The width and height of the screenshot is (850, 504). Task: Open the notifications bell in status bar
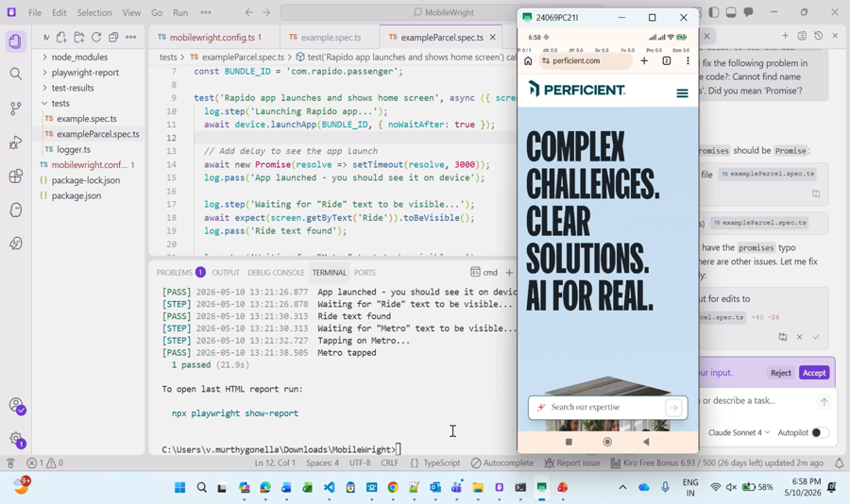click(x=839, y=462)
